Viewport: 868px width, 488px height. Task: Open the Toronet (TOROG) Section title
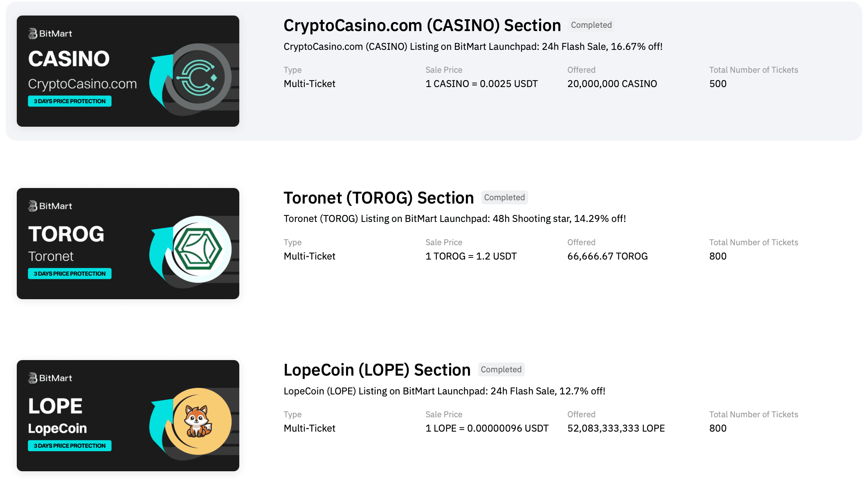click(378, 198)
